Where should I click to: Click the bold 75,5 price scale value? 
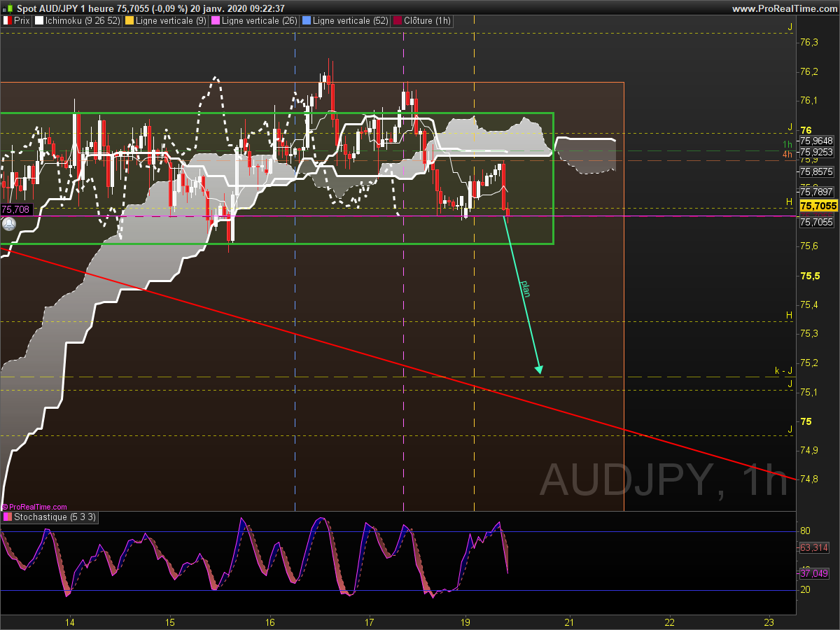(x=811, y=276)
